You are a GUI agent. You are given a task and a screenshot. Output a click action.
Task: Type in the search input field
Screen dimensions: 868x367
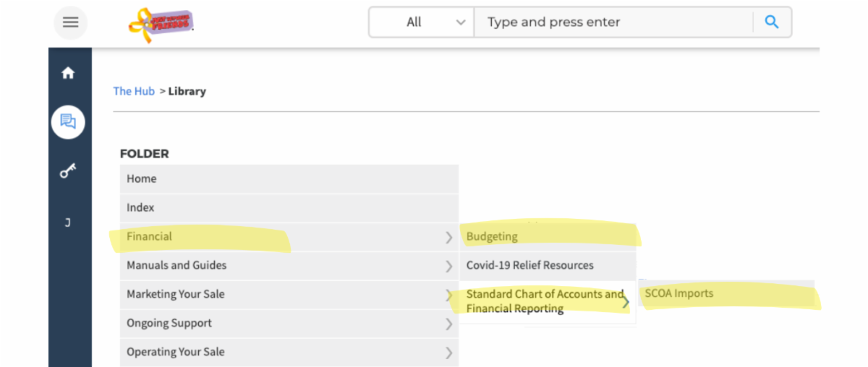(x=613, y=22)
